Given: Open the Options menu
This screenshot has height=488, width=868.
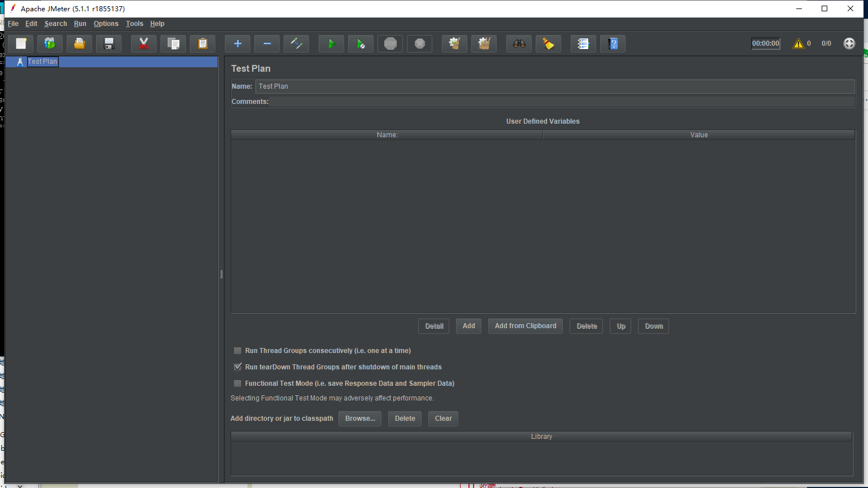Looking at the screenshot, I should [106, 24].
